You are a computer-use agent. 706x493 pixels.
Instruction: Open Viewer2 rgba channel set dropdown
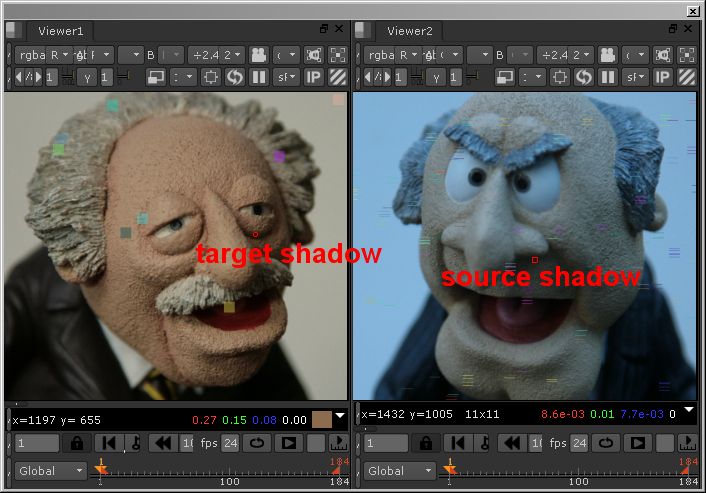click(381, 55)
